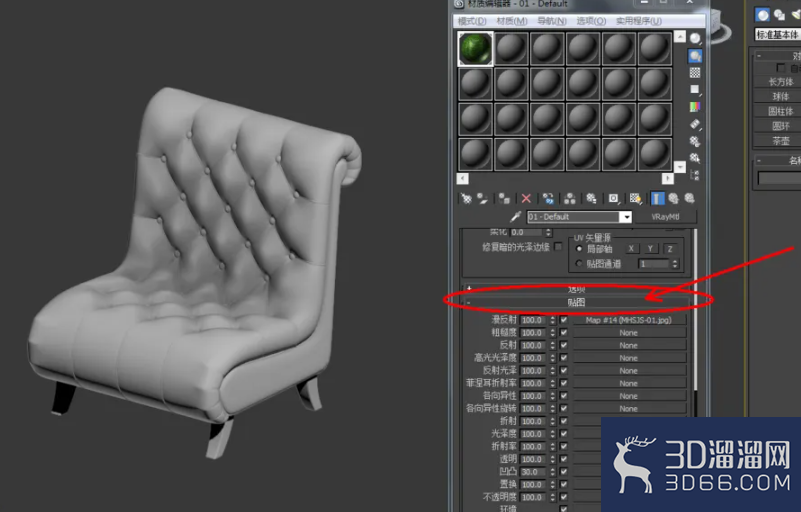Click 茶壶 primitive button
The height and width of the screenshot is (512, 801).
779,141
